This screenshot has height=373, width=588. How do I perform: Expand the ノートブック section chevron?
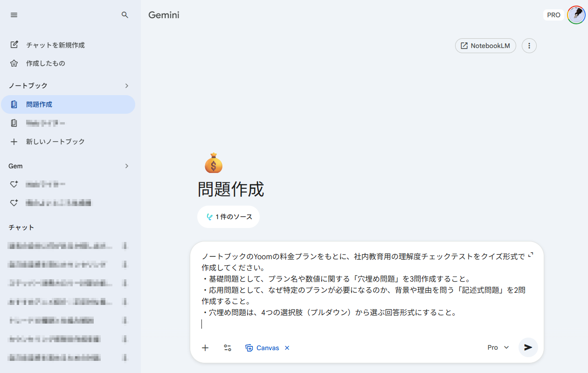(127, 86)
